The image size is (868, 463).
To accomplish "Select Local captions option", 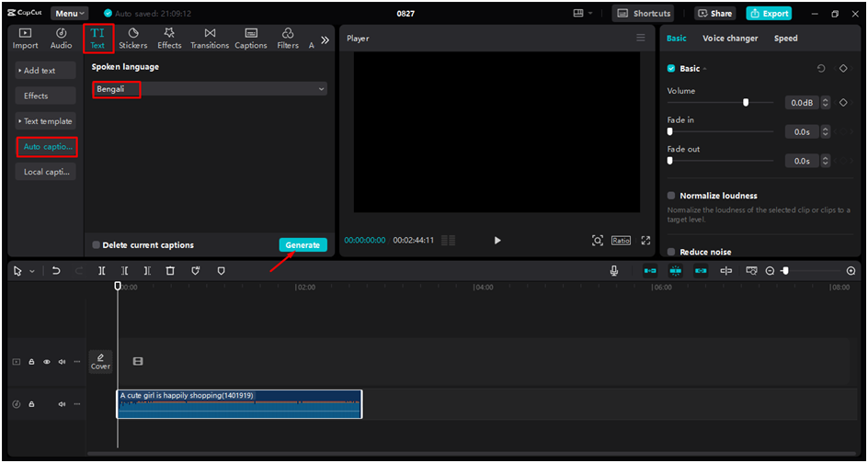I will [45, 172].
